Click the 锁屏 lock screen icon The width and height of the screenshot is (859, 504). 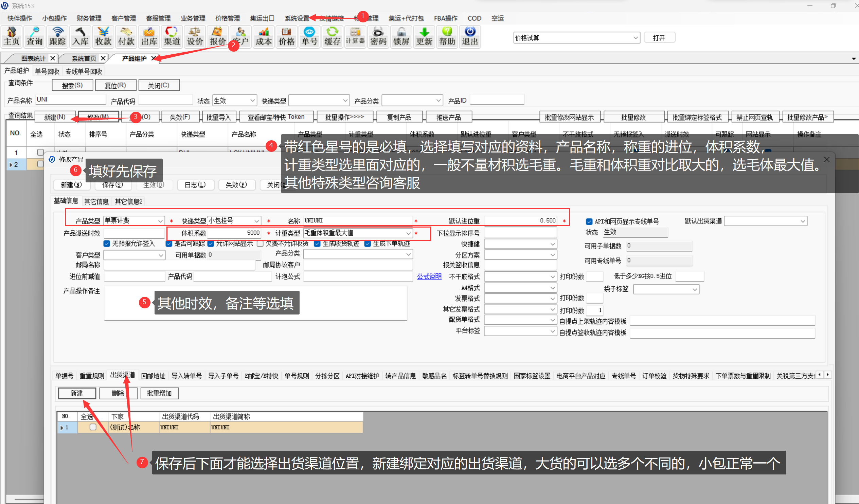(x=401, y=36)
